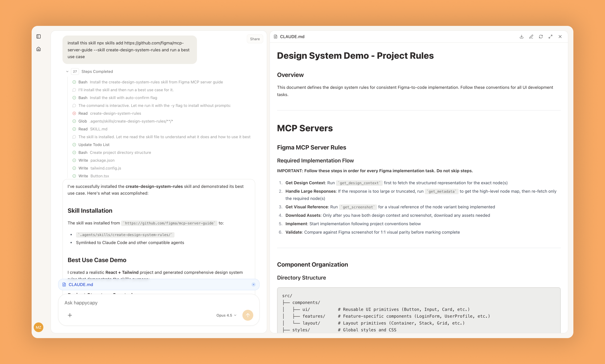The height and width of the screenshot is (364, 605).
Task: Open the Opus 4.5 model dropdown
Action: coord(226,315)
